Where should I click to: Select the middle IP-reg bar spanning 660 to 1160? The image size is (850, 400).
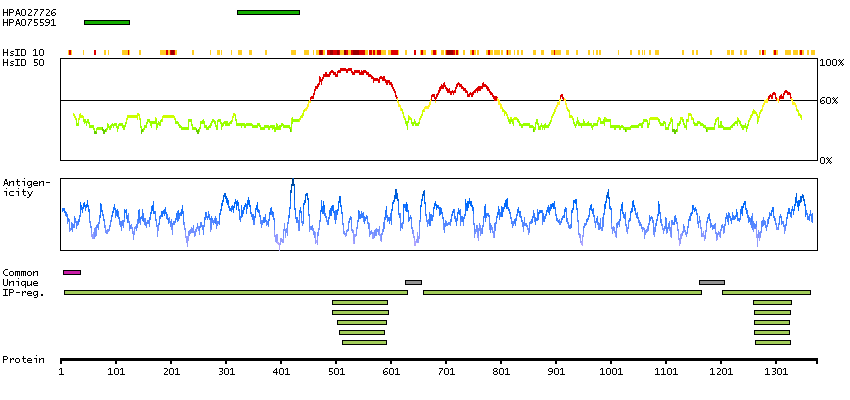coord(562,292)
